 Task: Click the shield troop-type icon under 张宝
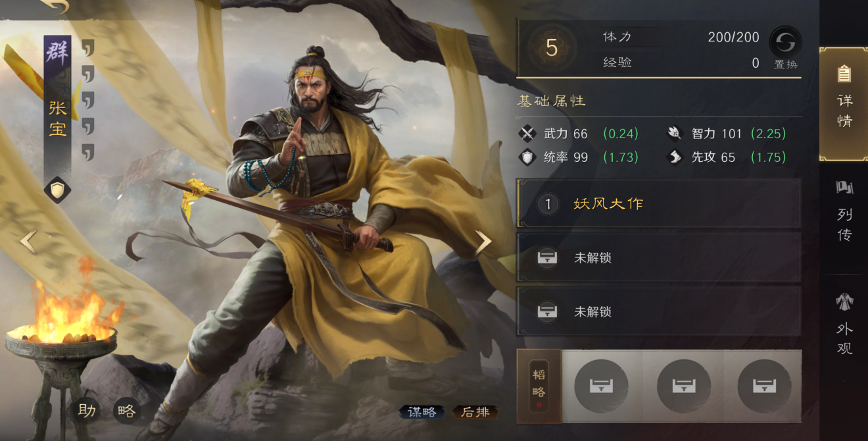57,190
